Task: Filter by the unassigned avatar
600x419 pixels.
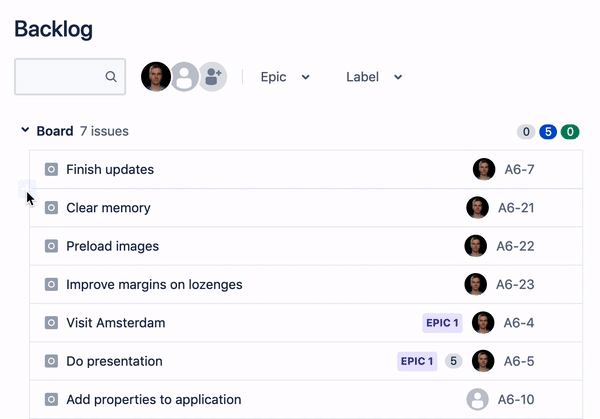Action: point(184,77)
